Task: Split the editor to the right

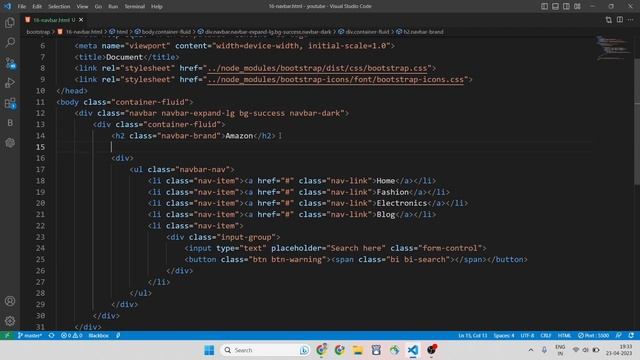Action: (x=620, y=20)
